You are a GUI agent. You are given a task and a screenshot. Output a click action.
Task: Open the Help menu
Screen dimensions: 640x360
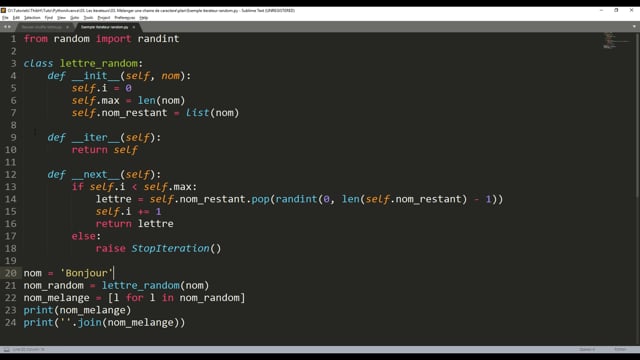pos(144,18)
